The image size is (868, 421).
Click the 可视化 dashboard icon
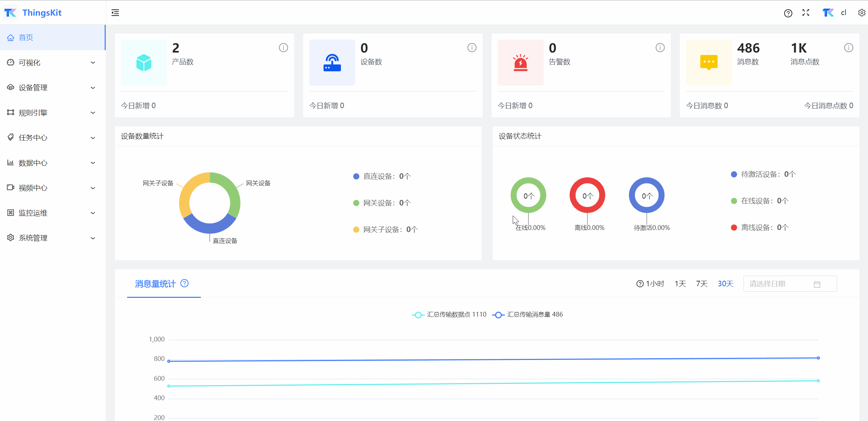pos(11,62)
